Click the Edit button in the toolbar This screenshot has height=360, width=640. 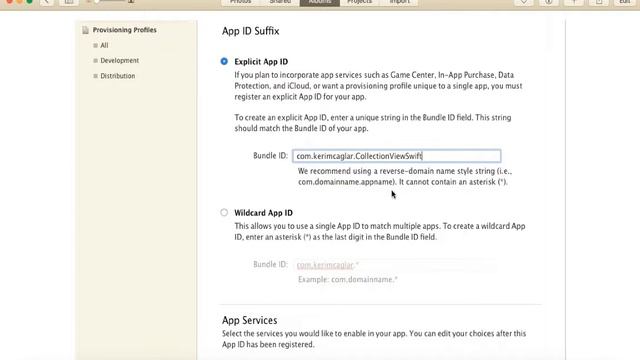pyautogui.click(x=624, y=2)
